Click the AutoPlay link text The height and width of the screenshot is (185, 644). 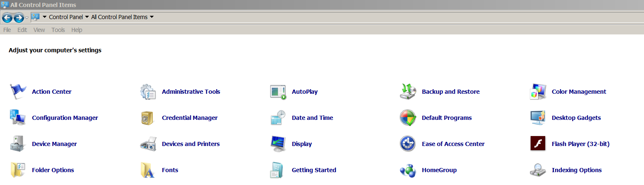pyautogui.click(x=305, y=92)
